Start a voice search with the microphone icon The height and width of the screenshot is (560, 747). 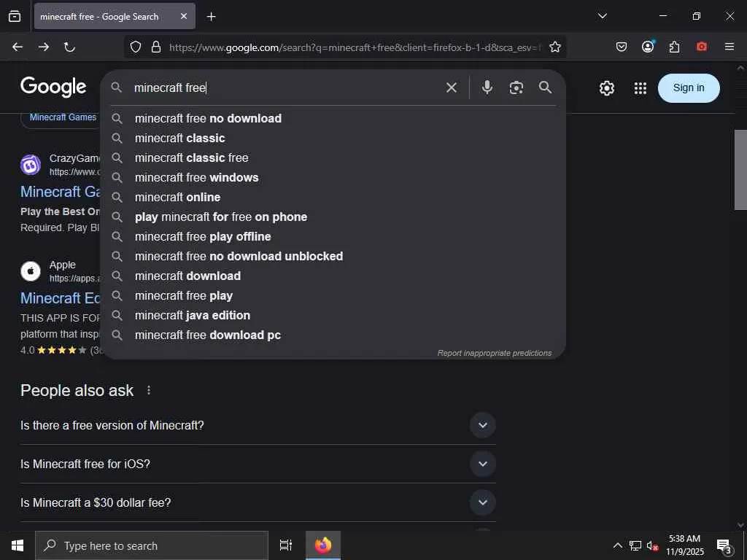[487, 87]
